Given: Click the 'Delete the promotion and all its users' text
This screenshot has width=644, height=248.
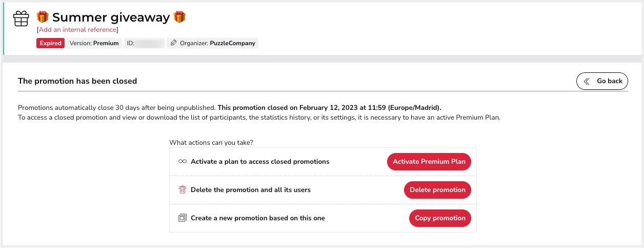Looking at the screenshot, I should (250, 190).
